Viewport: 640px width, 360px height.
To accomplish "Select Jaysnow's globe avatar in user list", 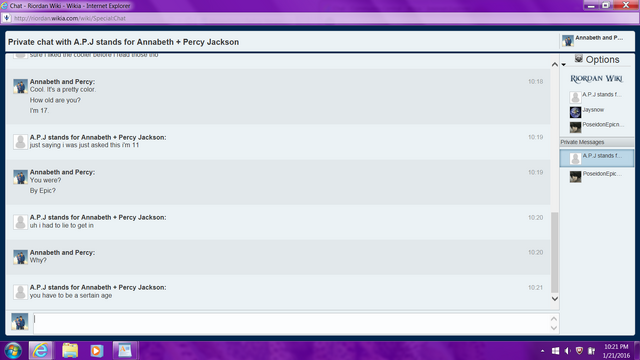I will [x=576, y=112].
